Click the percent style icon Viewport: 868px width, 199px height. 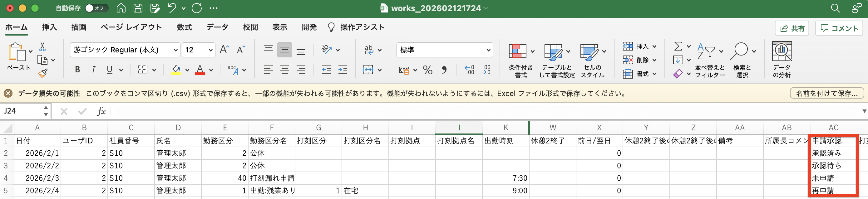point(427,70)
